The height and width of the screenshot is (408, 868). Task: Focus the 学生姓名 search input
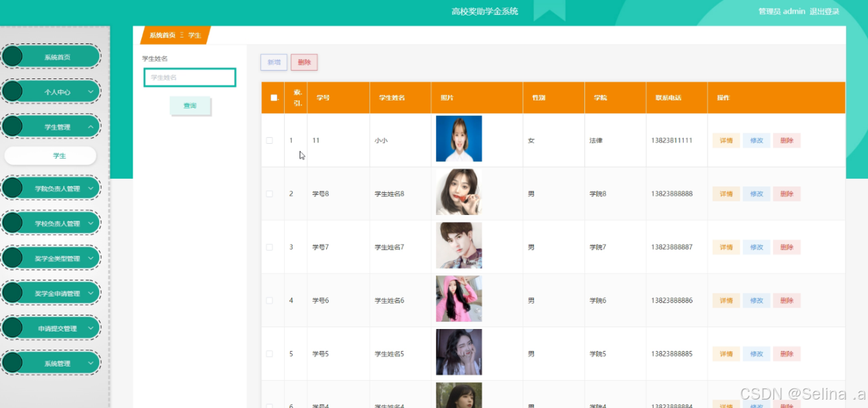pyautogui.click(x=190, y=78)
